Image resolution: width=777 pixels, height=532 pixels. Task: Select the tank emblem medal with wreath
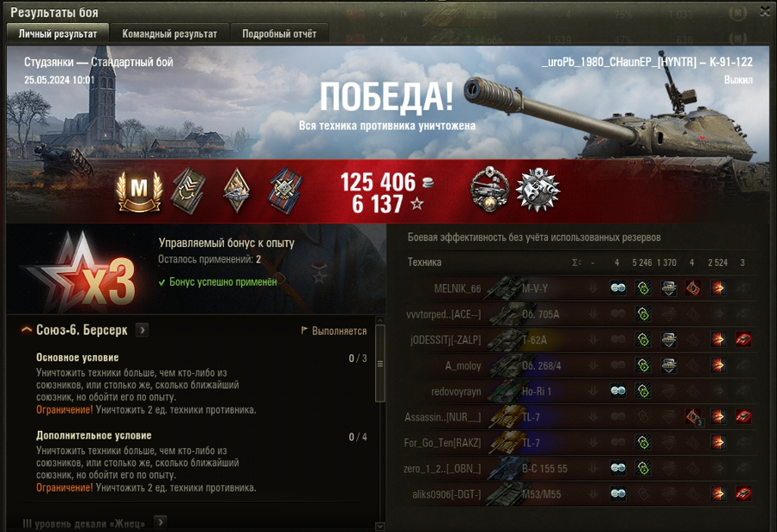pos(489,190)
